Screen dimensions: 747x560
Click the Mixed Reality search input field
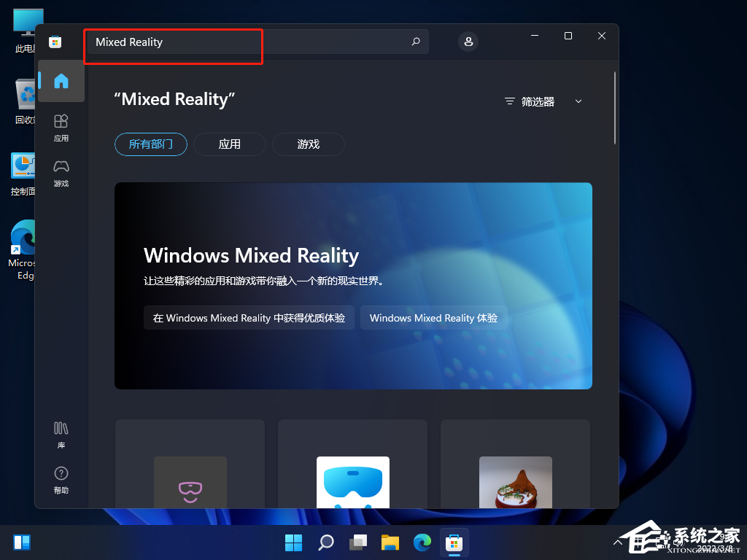pos(248,42)
